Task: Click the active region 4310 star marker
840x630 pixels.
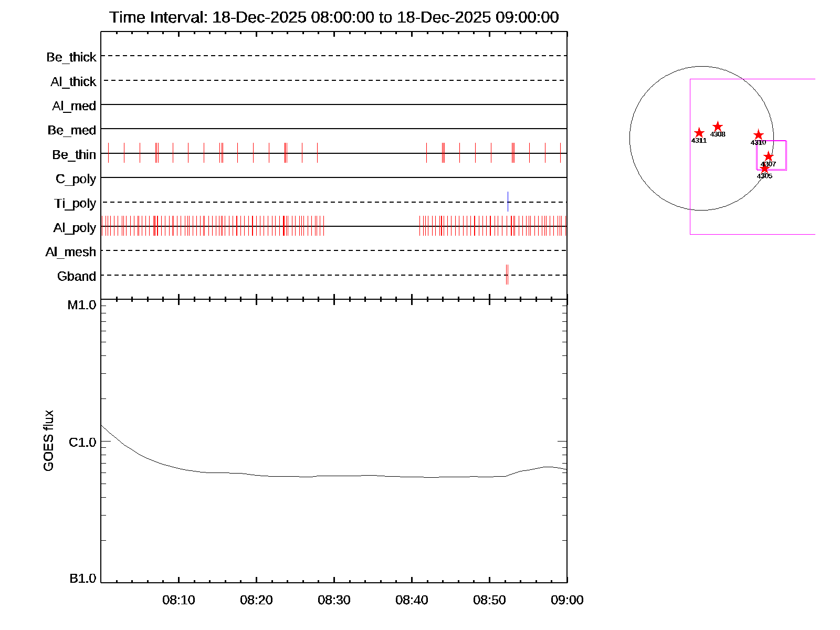Action: [x=758, y=135]
